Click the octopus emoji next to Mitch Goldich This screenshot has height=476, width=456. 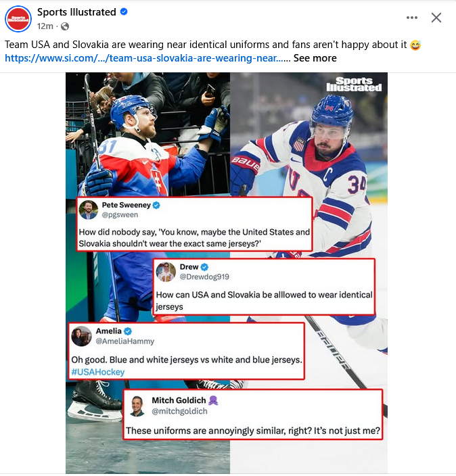tap(213, 400)
